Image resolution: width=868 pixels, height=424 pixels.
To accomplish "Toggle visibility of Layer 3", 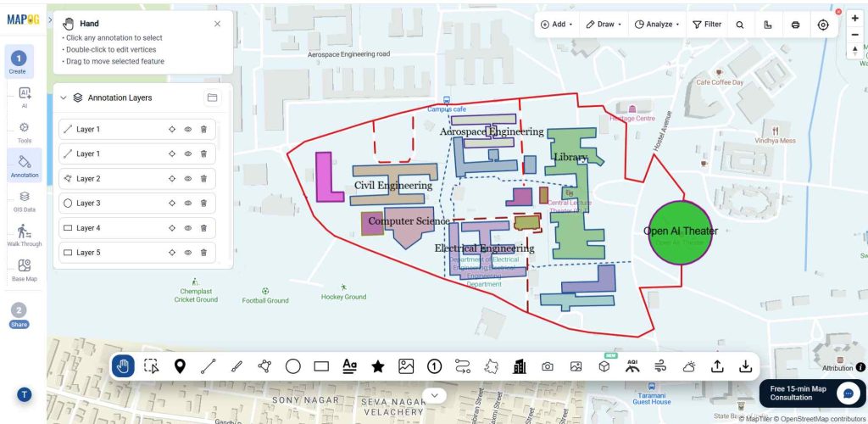I will pos(187,204).
